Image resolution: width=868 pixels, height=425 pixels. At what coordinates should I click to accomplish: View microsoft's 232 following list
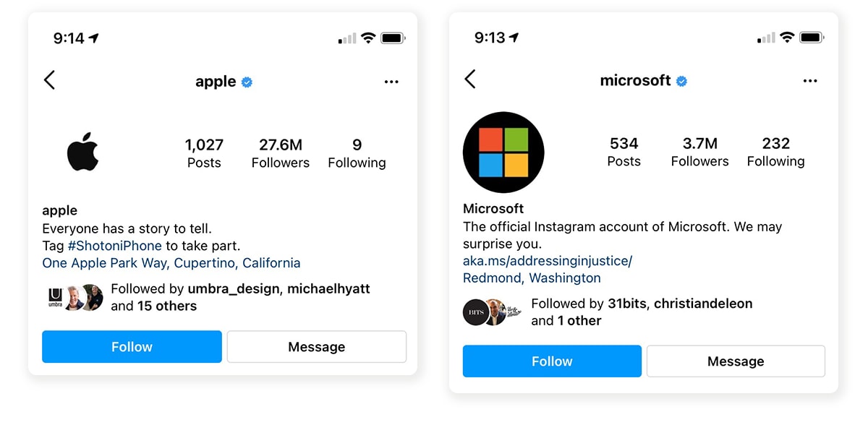click(x=775, y=152)
